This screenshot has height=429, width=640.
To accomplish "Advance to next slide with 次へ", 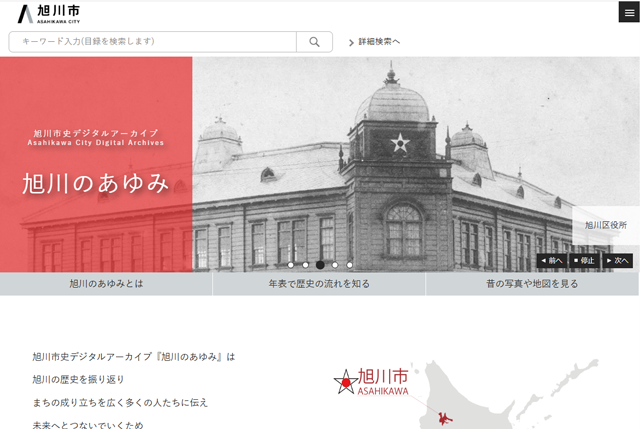I will click(x=618, y=260).
